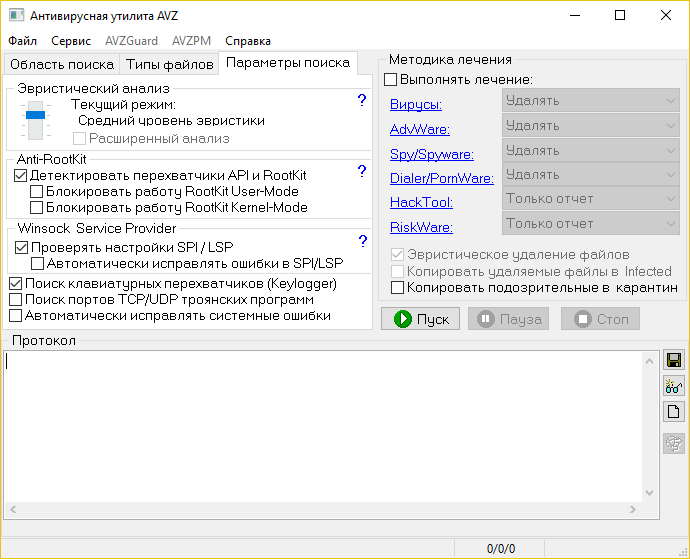This screenshot has width=690, height=559.
Task: Open Winsock Service Provider help question mark
Action: [363, 241]
